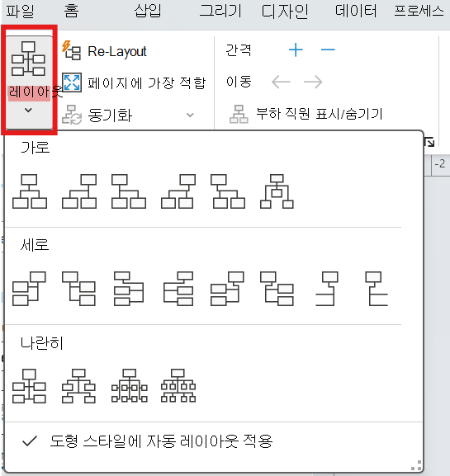This screenshot has height=476, width=450.
Task: Select second 가로 layout, top box at right
Action: [x=79, y=191]
